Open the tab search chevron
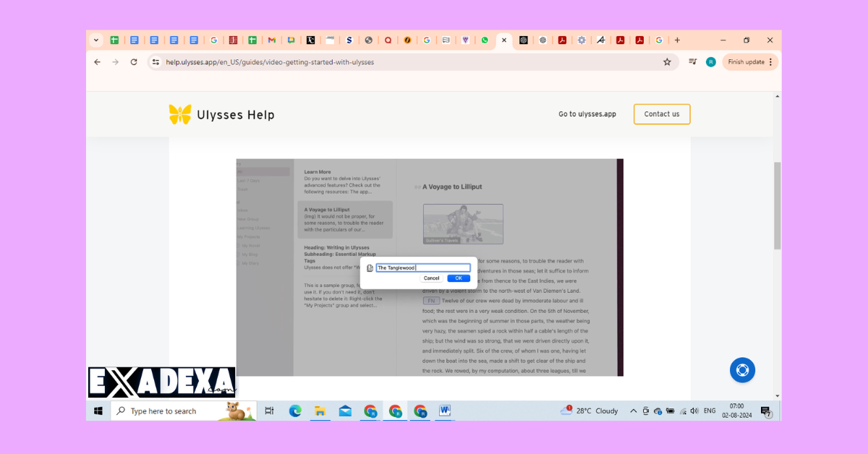 click(x=95, y=40)
